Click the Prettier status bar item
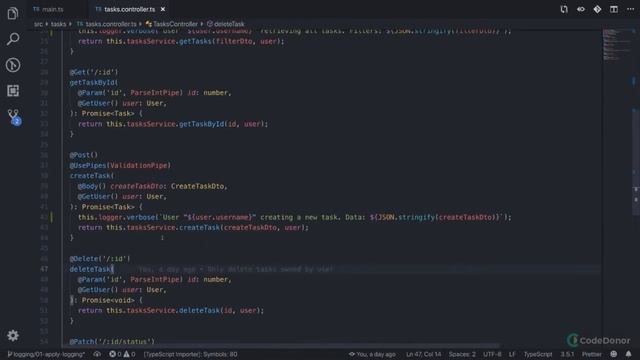The height and width of the screenshot is (360, 640). [591, 354]
